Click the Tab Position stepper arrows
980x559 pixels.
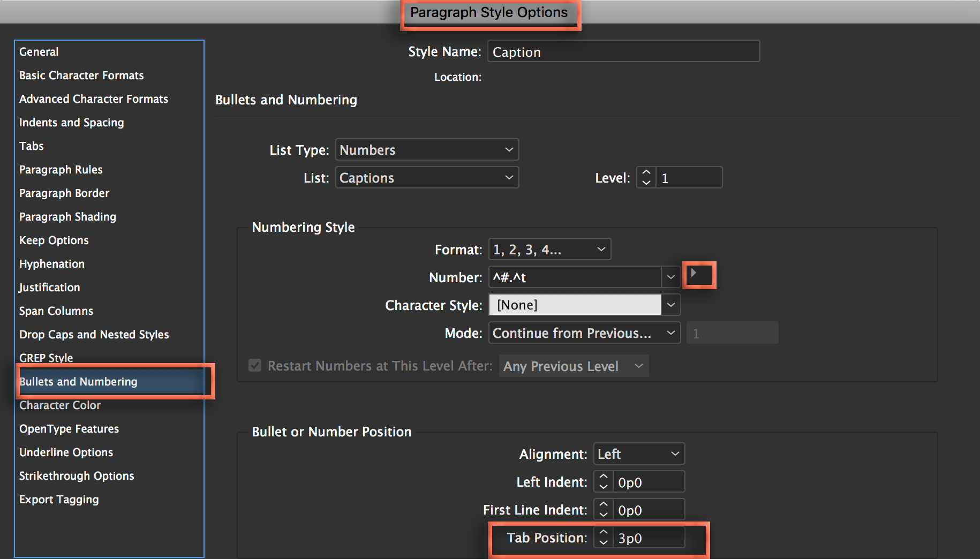[x=604, y=538]
